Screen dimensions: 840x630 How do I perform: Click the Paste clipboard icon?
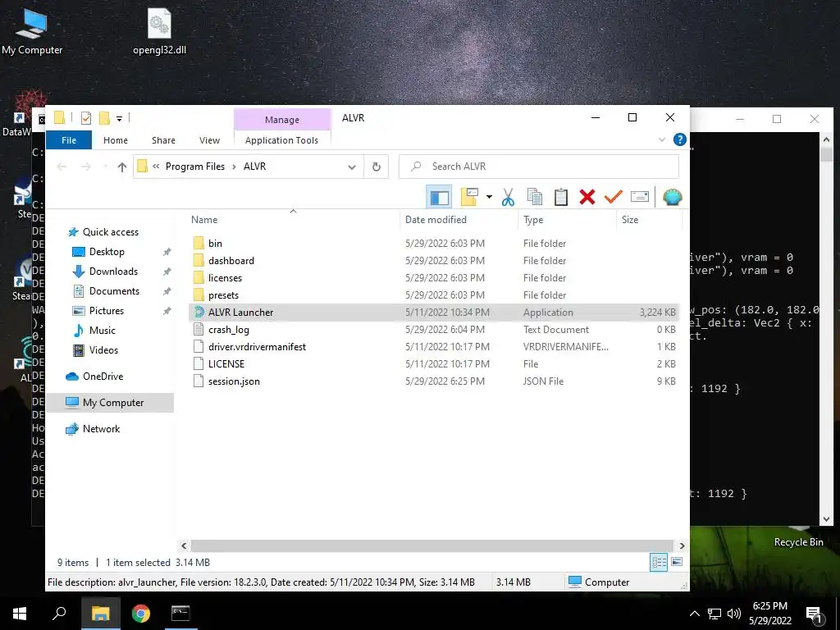pos(560,197)
